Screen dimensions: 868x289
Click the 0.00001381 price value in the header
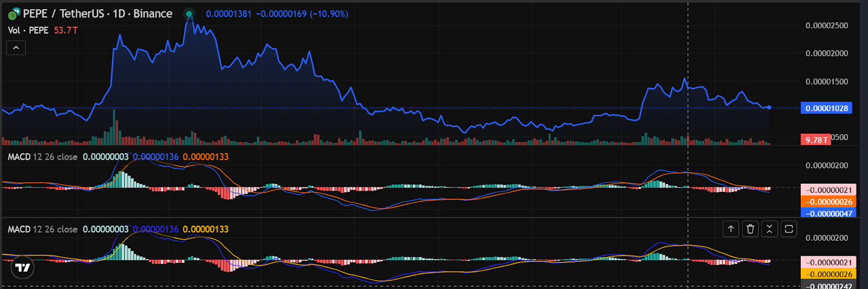(x=228, y=14)
